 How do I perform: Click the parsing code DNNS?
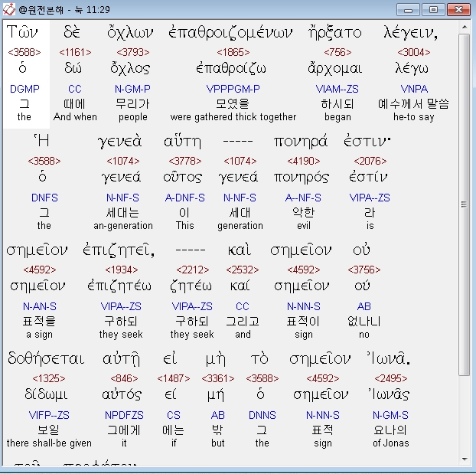262,415
